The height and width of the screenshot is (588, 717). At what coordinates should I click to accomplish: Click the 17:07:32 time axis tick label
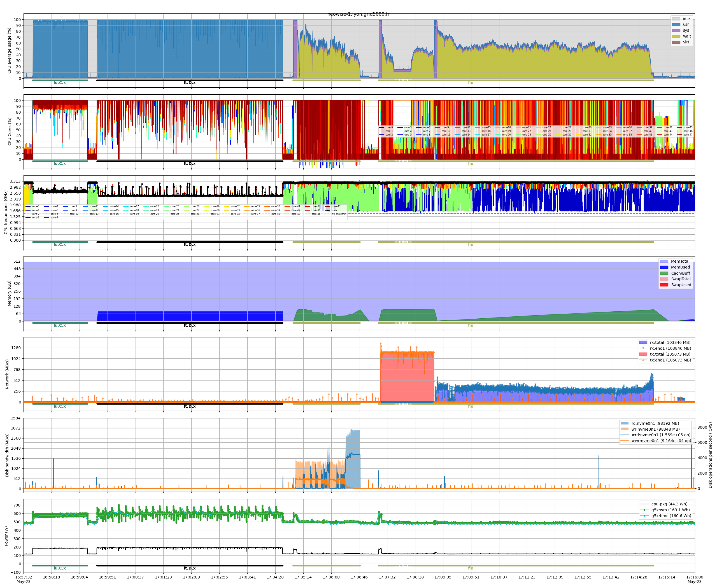pos(387,577)
